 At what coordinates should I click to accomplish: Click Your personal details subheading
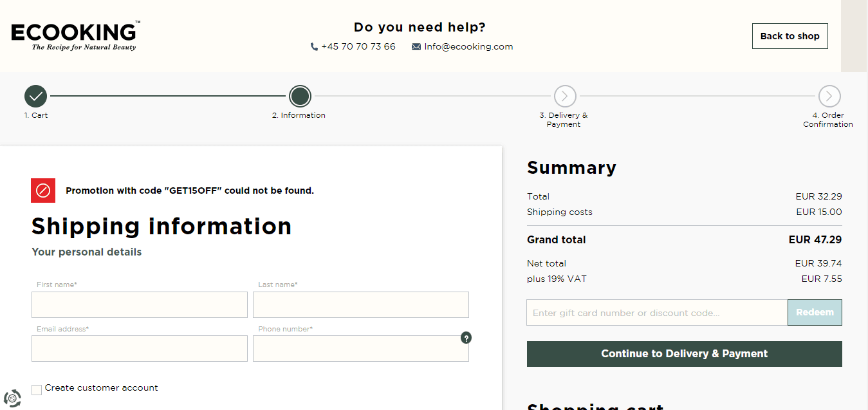coord(87,252)
